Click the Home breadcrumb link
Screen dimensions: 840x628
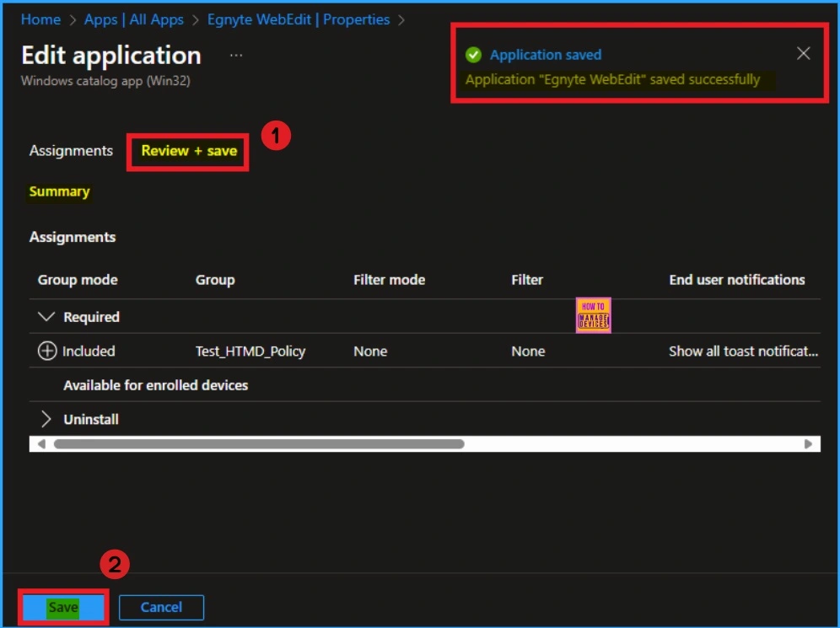point(40,19)
